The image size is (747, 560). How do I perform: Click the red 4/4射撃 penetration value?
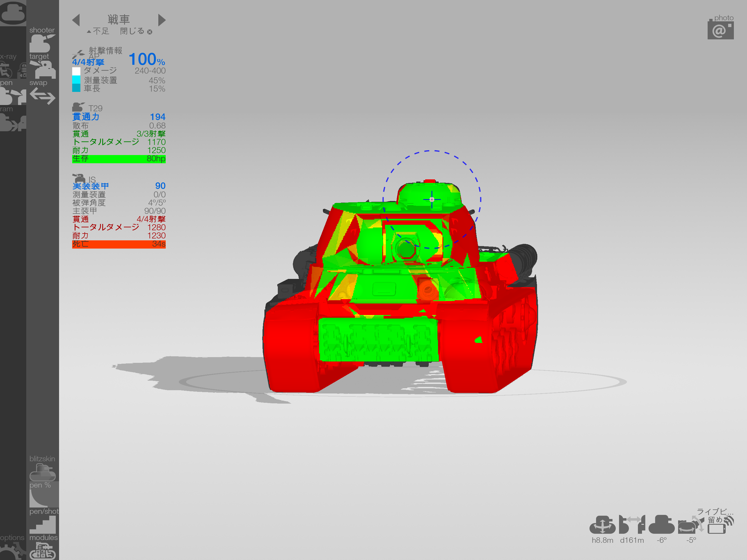pos(151,219)
